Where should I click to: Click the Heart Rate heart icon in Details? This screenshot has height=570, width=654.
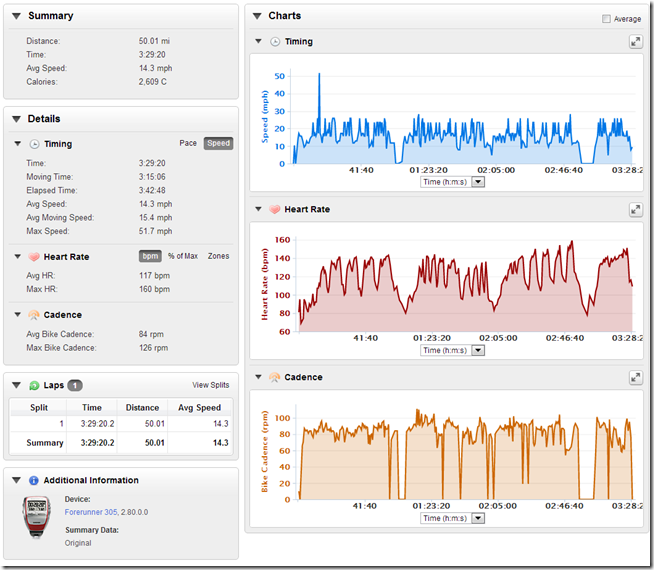coord(34,257)
